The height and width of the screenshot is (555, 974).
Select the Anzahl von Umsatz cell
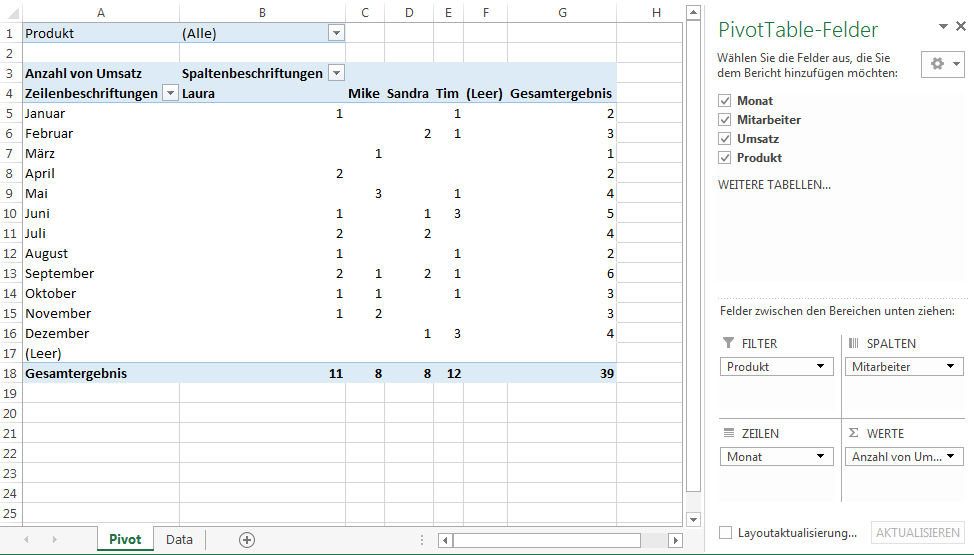[101, 73]
